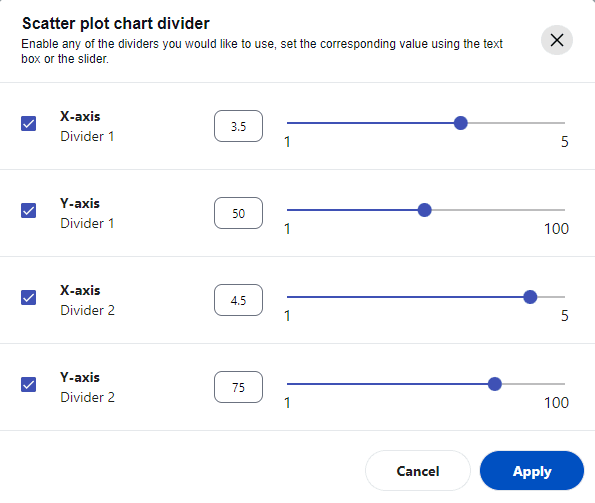The image size is (595, 503).
Task: Select the X-axis Divider 2 text box showing 4.5
Action: tap(238, 300)
